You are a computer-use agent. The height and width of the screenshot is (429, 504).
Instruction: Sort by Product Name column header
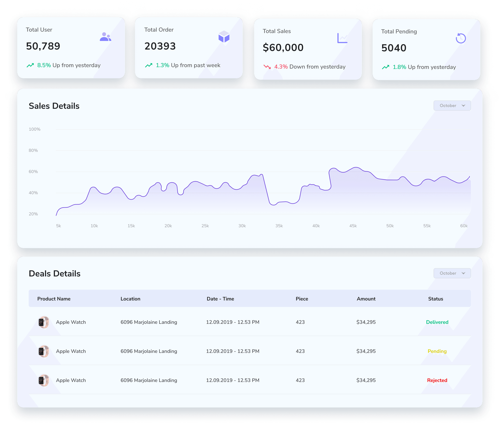(54, 299)
